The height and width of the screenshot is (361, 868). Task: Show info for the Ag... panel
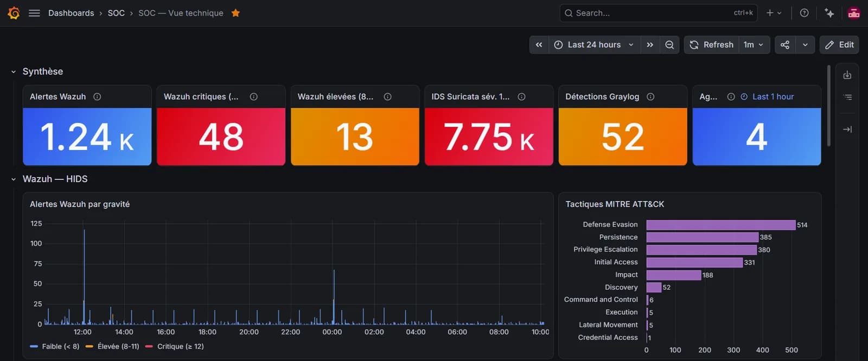coord(731,96)
